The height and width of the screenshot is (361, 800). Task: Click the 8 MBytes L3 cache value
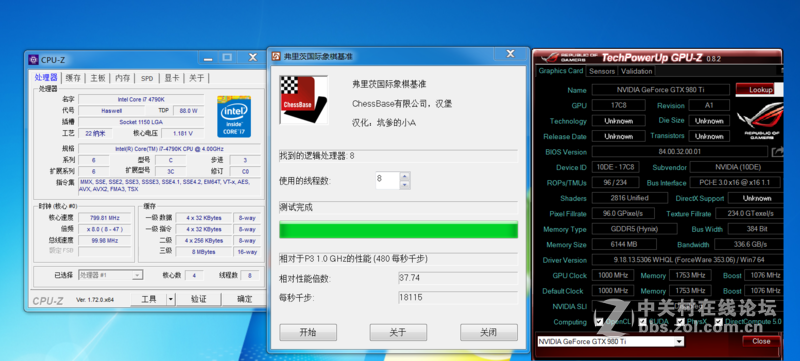(x=204, y=252)
